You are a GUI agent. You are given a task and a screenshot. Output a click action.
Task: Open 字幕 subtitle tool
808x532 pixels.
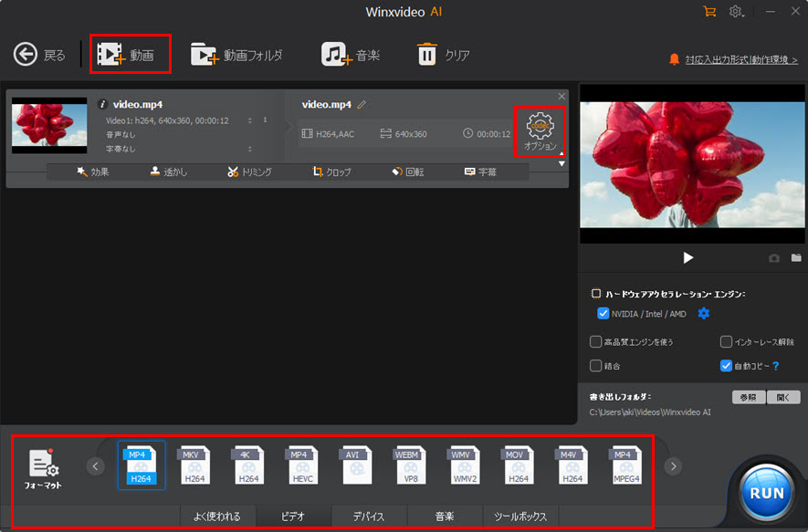480,172
